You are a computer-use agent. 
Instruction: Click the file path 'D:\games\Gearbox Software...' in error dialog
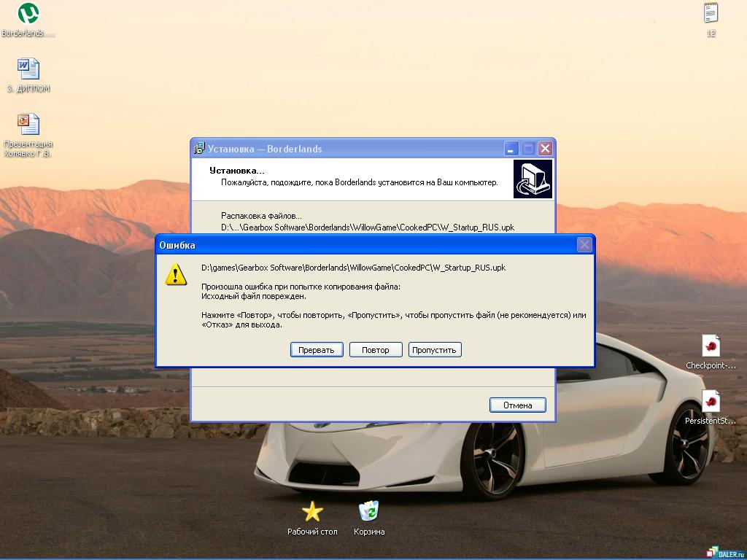(354, 268)
